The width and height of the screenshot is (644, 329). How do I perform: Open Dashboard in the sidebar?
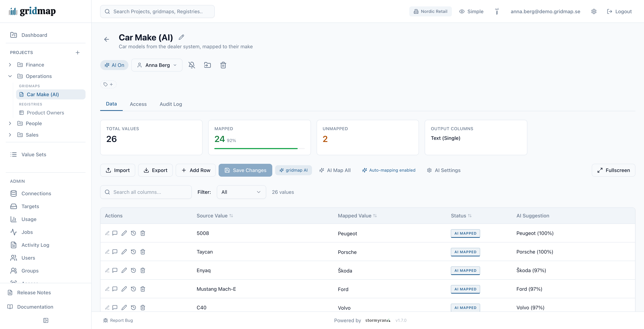45,35
